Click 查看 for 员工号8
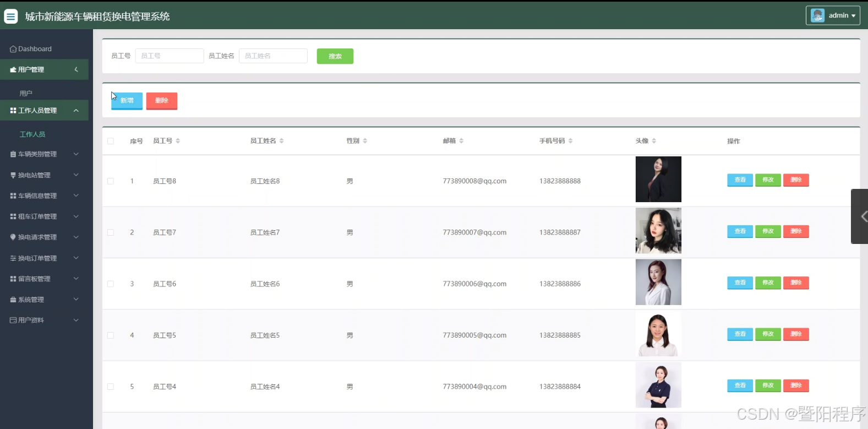This screenshot has width=868, height=429. pyautogui.click(x=740, y=180)
